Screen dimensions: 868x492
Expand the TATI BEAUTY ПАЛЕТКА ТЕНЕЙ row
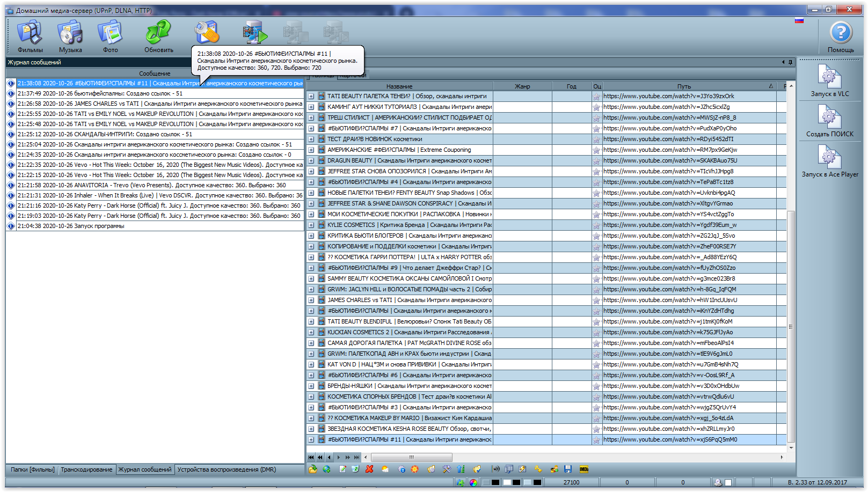click(x=311, y=97)
